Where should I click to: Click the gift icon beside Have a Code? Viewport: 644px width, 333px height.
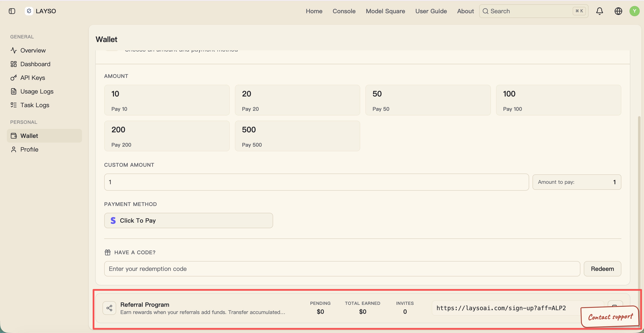point(107,252)
